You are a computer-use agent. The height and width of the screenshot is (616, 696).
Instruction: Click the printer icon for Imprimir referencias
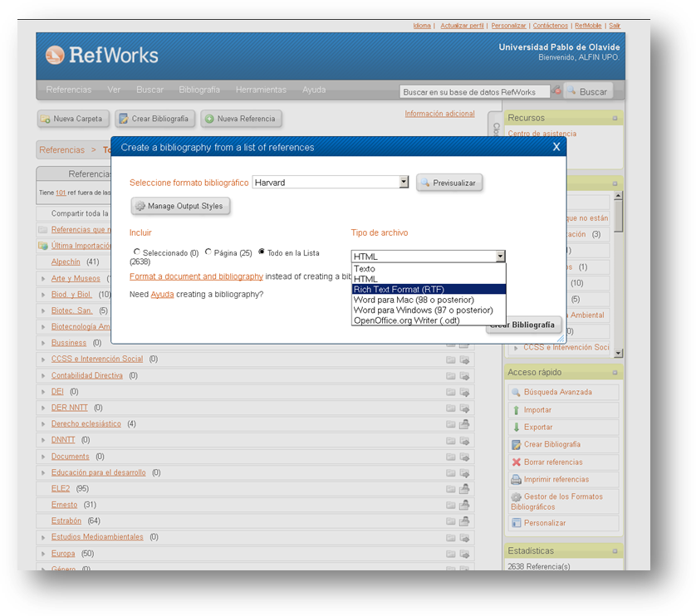[x=516, y=479]
